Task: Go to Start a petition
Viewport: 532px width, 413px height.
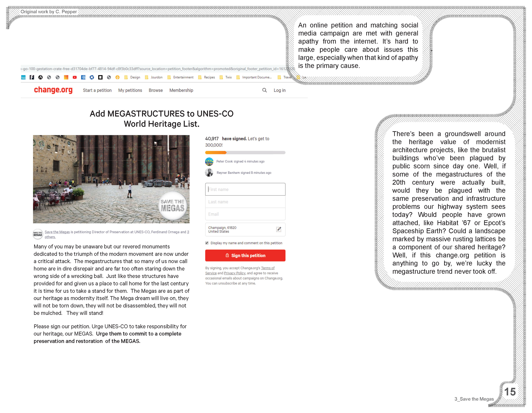Action: 97,90
